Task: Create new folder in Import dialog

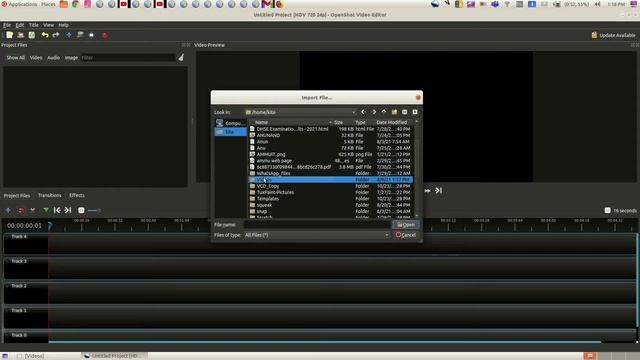Action: 394,112
